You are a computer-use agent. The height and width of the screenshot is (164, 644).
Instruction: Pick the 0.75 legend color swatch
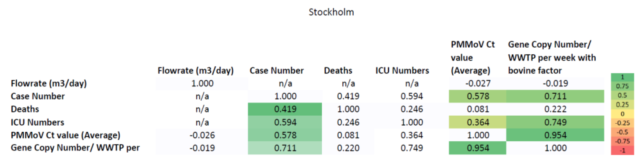622,86
